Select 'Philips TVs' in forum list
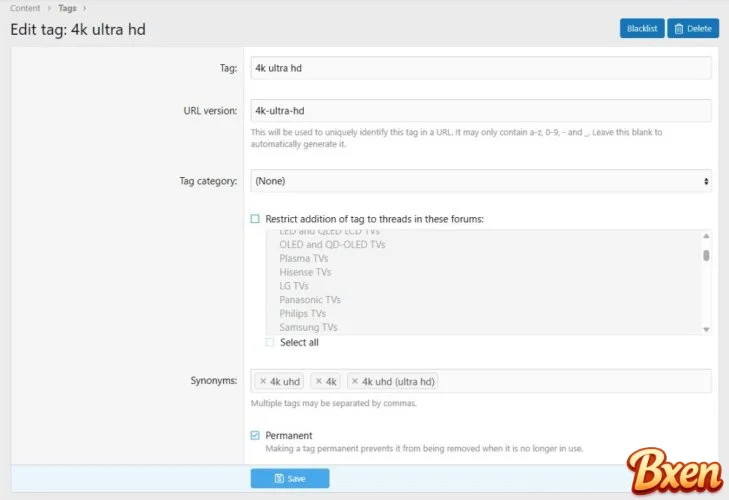729x500 pixels. click(302, 313)
